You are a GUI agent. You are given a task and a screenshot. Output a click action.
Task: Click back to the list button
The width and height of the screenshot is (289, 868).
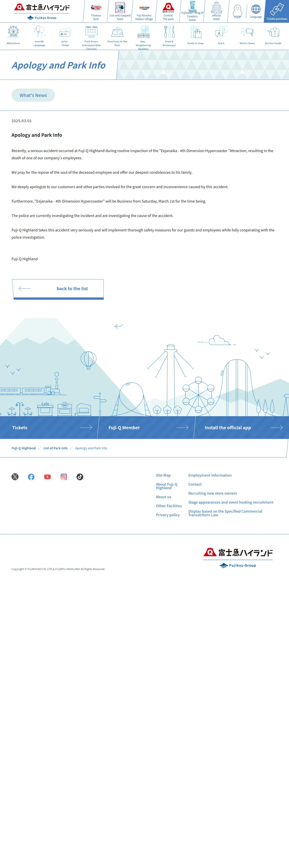pyautogui.click(x=58, y=289)
